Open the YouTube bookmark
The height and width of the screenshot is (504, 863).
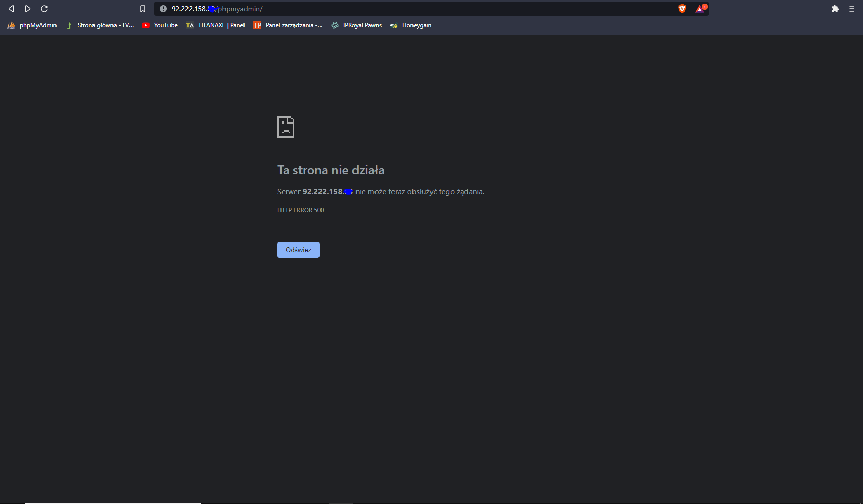[x=160, y=25]
